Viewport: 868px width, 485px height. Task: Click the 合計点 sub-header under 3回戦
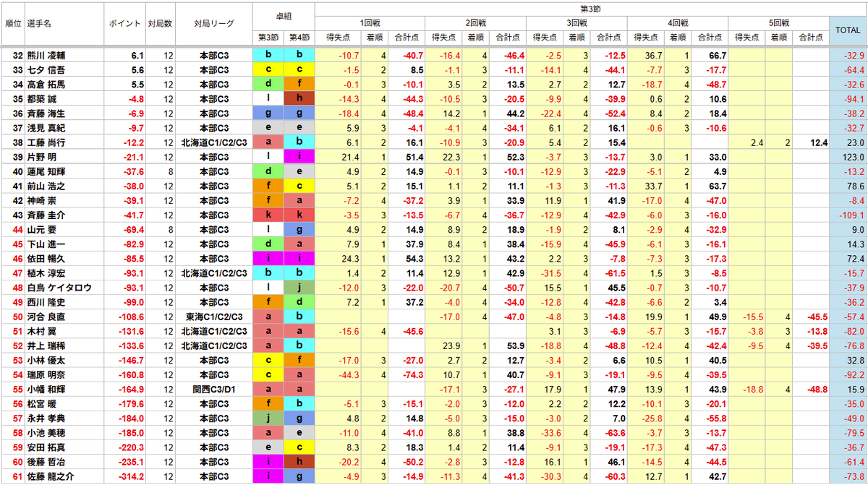pos(609,37)
